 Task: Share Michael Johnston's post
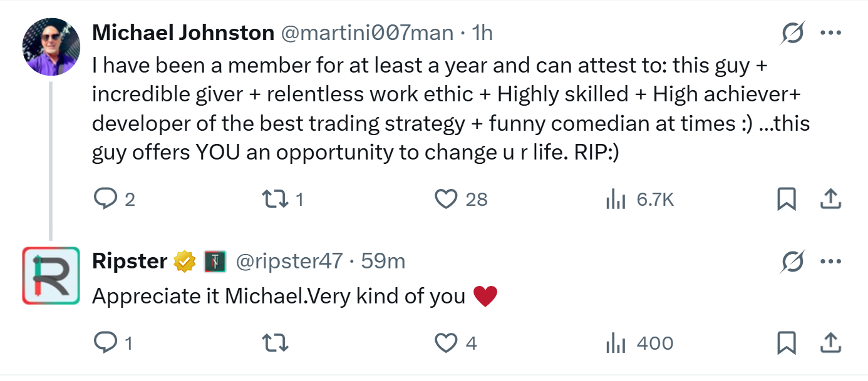coord(830,199)
